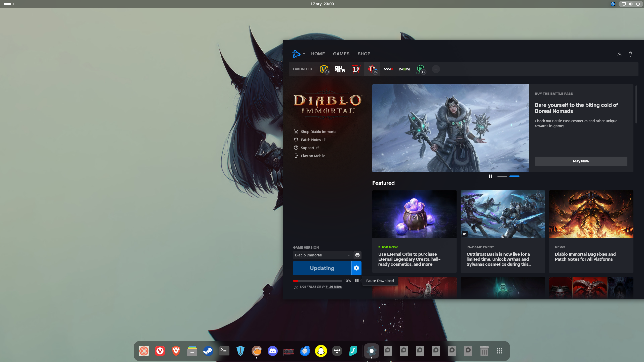The width and height of the screenshot is (644, 362).
Task: Open Modern Warfare III favorite icon
Action: (388, 69)
